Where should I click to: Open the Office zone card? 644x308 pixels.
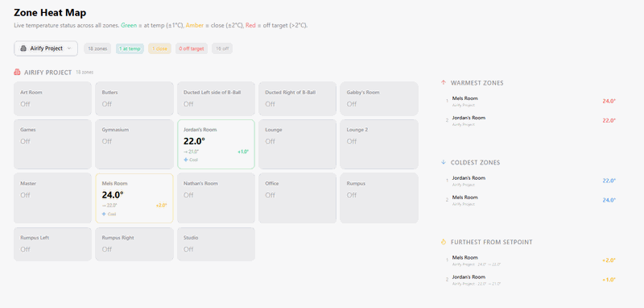tap(297, 198)
